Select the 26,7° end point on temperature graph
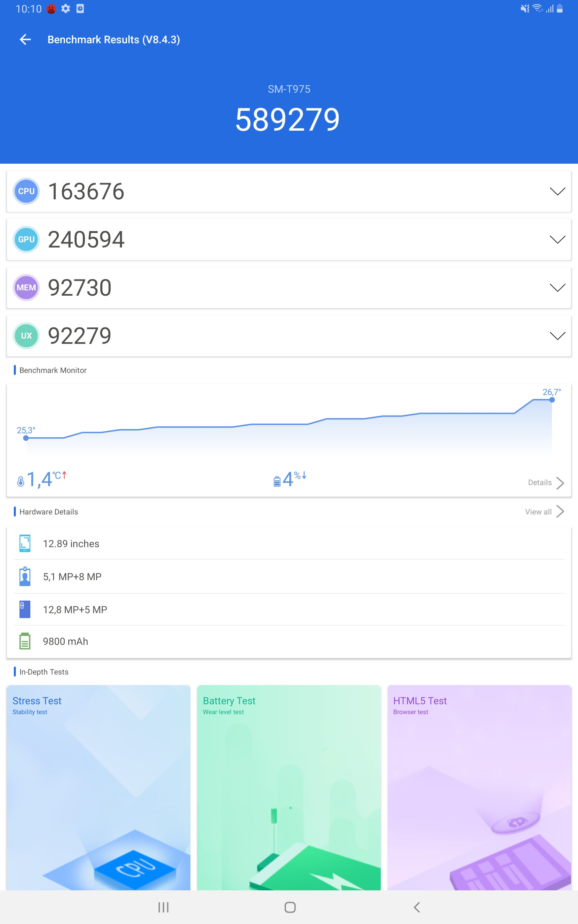578x924 pixels. [x=552, y=400]
